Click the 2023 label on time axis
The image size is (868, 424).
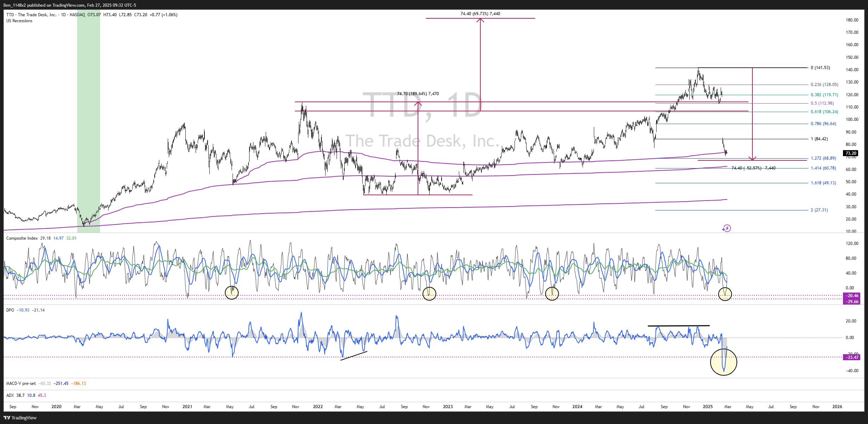tap(448, 407)
